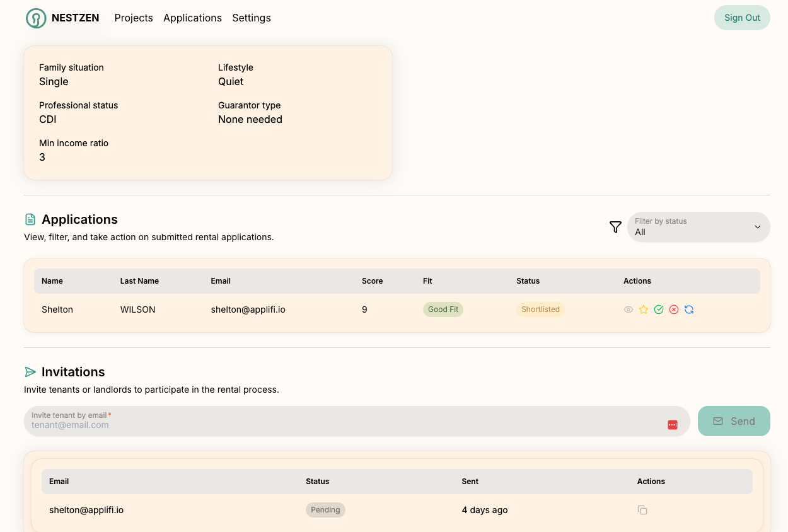Star Shelton's application with the shortlist icon
The height and width of the screenshot is (532, 788).
(x=644, y=309)
